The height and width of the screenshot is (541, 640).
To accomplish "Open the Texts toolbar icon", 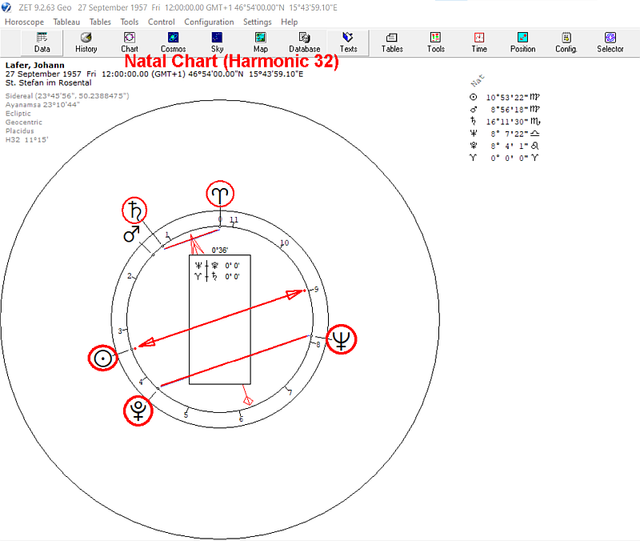I will (348, 42).
